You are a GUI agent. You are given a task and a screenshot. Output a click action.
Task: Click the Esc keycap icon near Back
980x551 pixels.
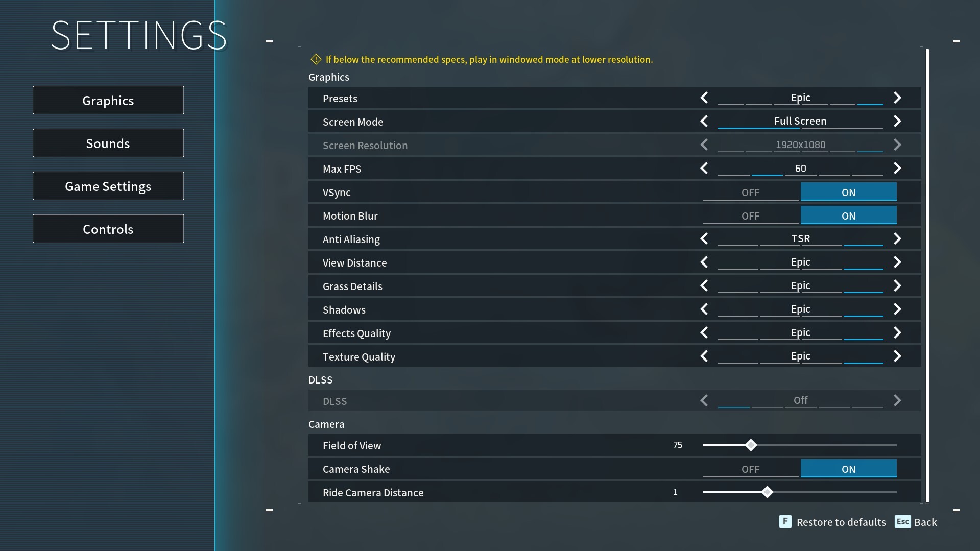[x=902, y=522]
